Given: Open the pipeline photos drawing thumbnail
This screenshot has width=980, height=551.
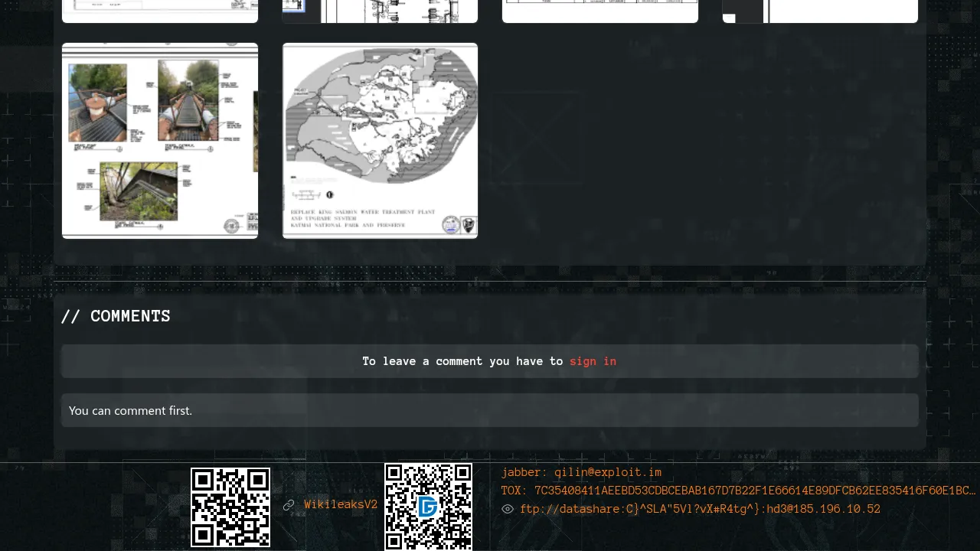Looking at the screenshot, I should (160, 141).
